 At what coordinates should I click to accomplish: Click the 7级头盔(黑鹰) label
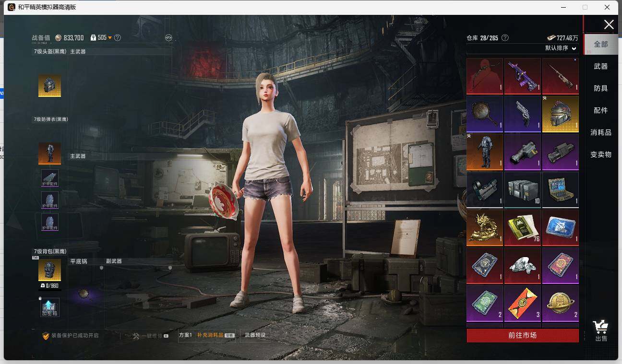[x=50, y=51]
